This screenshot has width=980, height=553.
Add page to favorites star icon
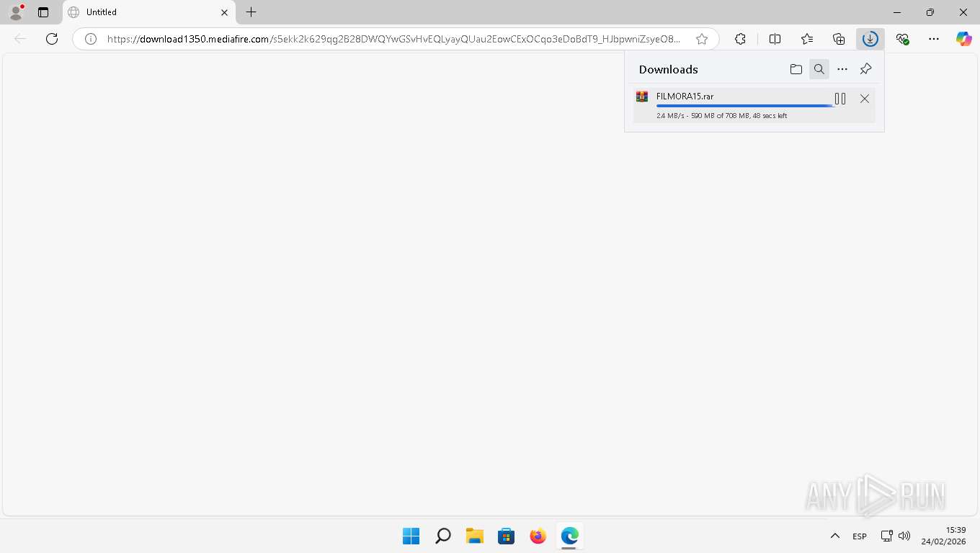(x=702, y=39)
